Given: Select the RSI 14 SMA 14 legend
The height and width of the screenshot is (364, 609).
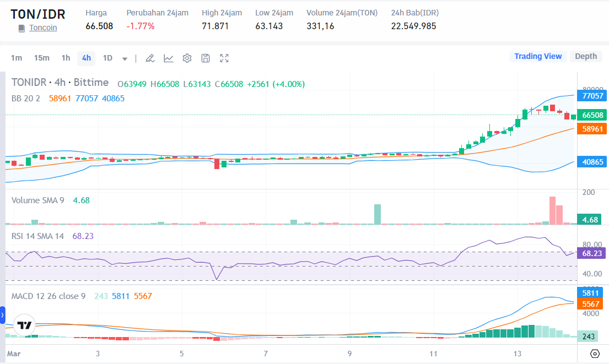Looking at the screenshot, I should [x=37, y=236].
